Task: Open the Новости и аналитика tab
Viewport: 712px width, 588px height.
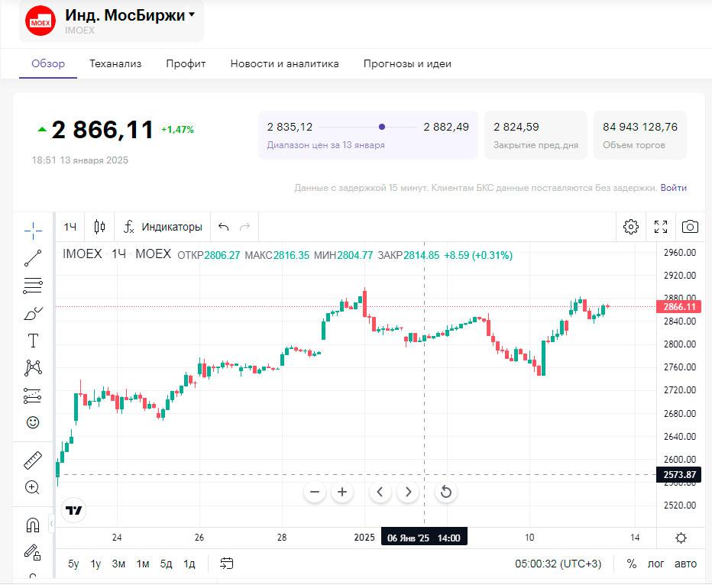Action: tap(284, 64)
